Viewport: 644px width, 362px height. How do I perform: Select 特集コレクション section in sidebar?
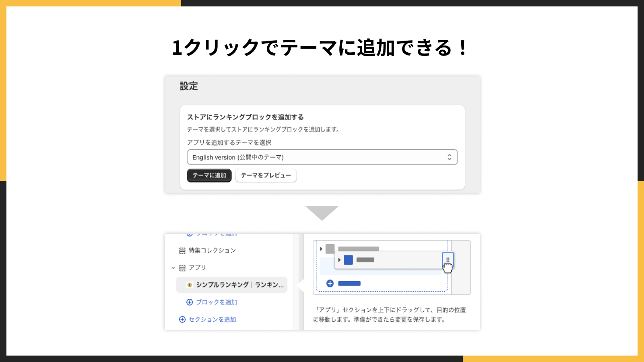click(x=212, y=251)
